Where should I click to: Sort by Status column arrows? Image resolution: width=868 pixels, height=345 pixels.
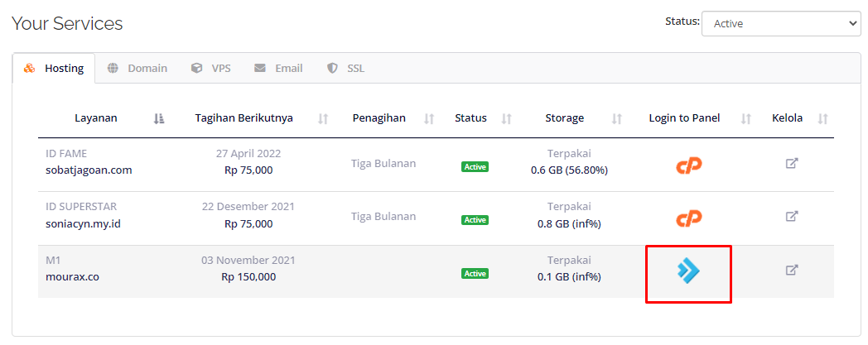point(507,118)
